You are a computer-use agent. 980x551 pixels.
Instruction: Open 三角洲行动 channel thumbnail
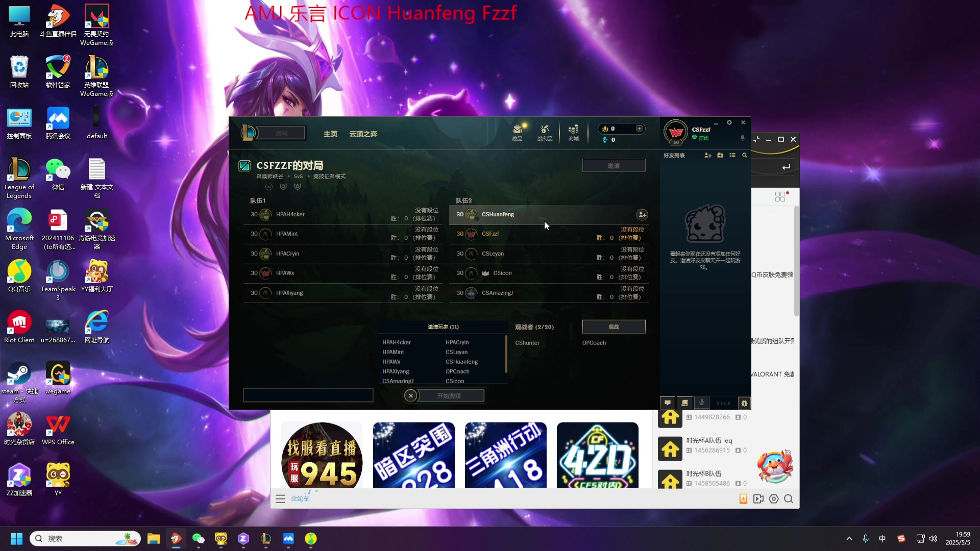[505, 455]
